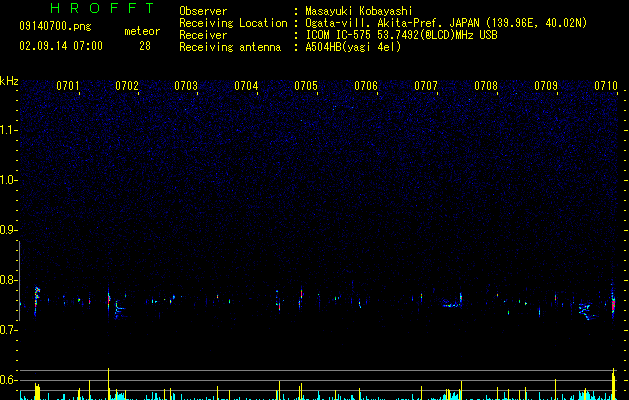This screenshot has width=629, height=400.
Task: Click the 'Observer' label
Action: [x=203, y=11]
